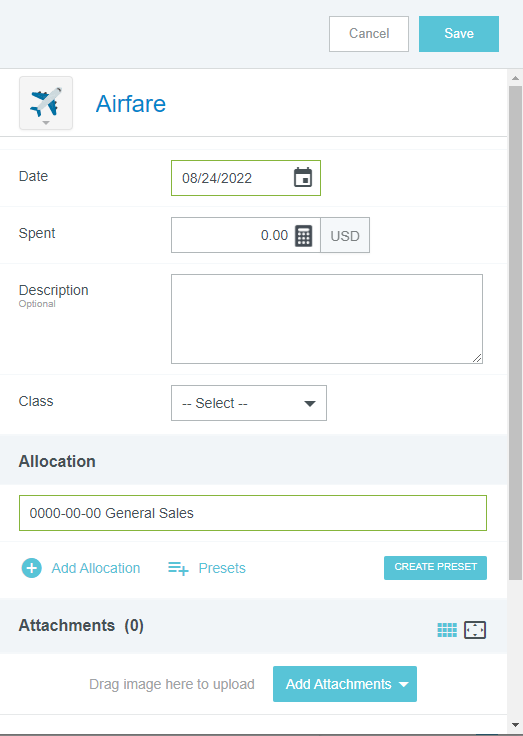The height and width of the screenshot is (736, 523).
Task: Save the airfare expense
Action: 459,34
